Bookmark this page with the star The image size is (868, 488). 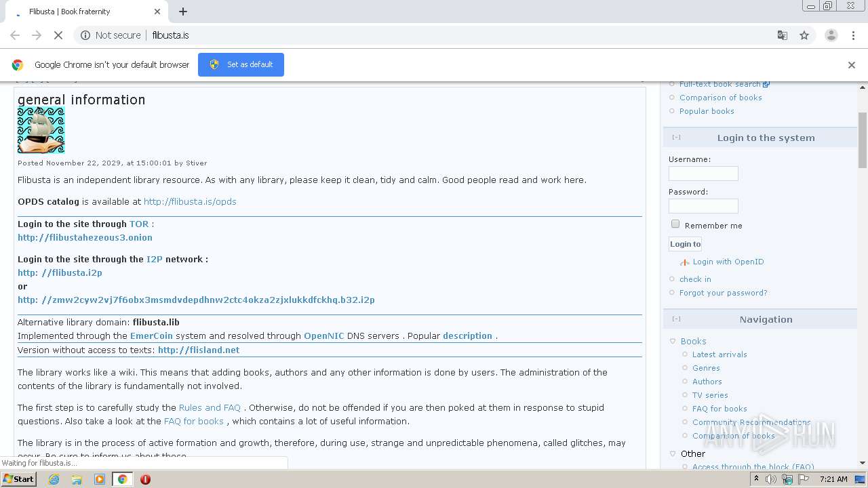(x=804, y=35)
